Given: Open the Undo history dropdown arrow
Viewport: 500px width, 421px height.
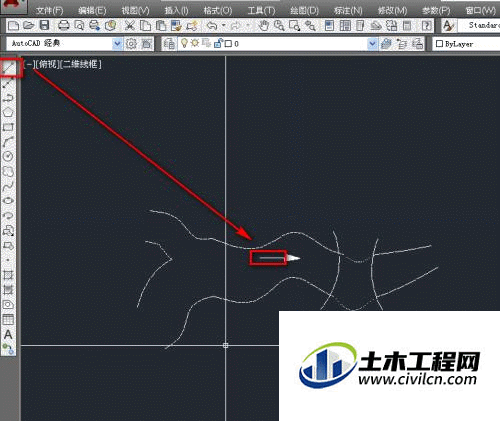Looking at the screenshot, I should [x=223, y=26].
